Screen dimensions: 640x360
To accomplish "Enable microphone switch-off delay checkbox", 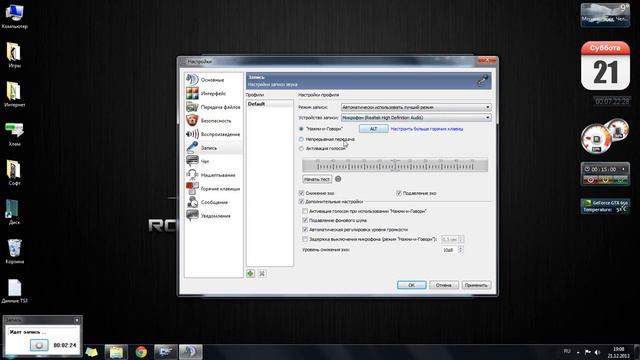I will coord(305,239).
